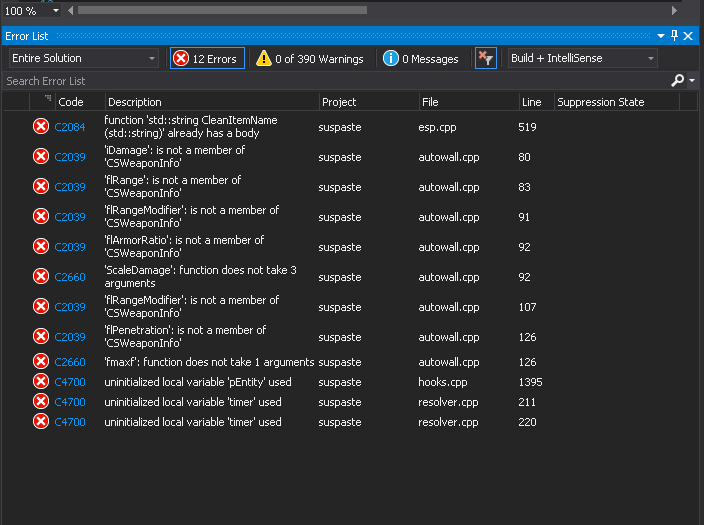Click error icon of resolver.cpp line 220 row
Viewport: 704px width, 525px height.
(x=41, y=422)
